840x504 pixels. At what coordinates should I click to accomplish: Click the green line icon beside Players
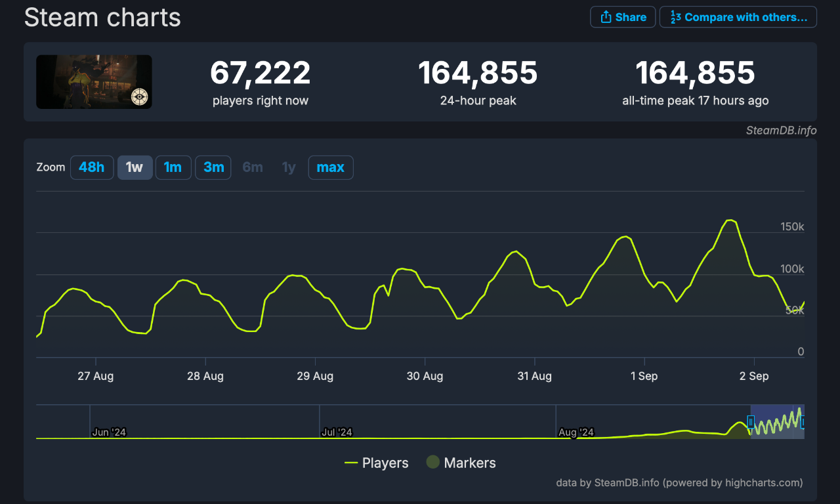pyautogui.click(x=351, y=463)
